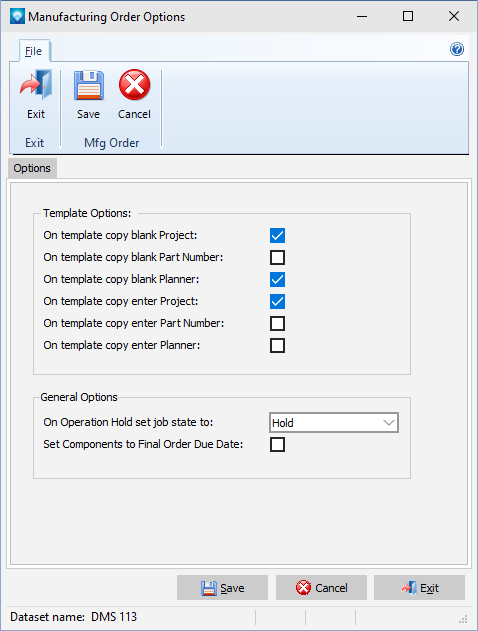The height and width of the screenshot is (631, 478).
Task: Check 'On template copy enter Part Number'
Action: coord(278,323)
